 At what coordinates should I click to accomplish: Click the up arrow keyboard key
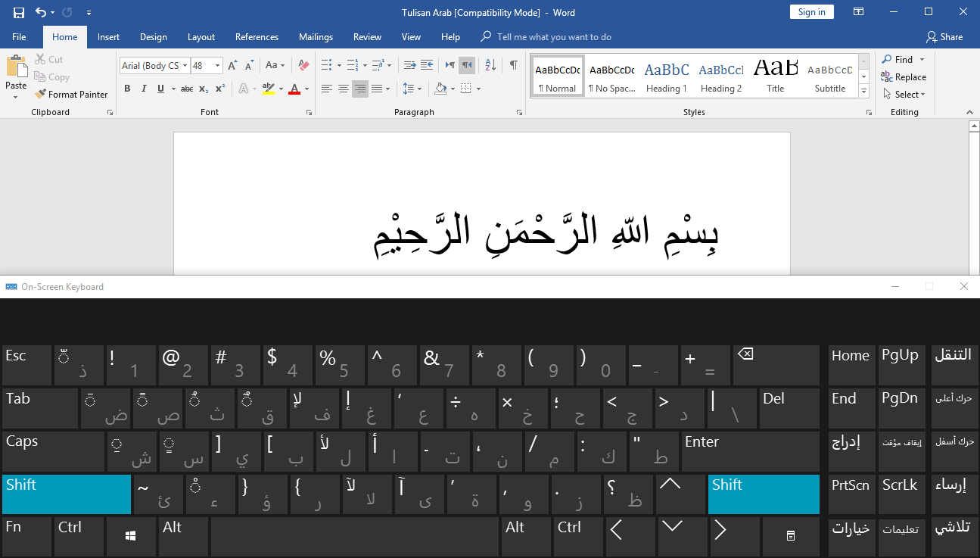pos(681,494)
